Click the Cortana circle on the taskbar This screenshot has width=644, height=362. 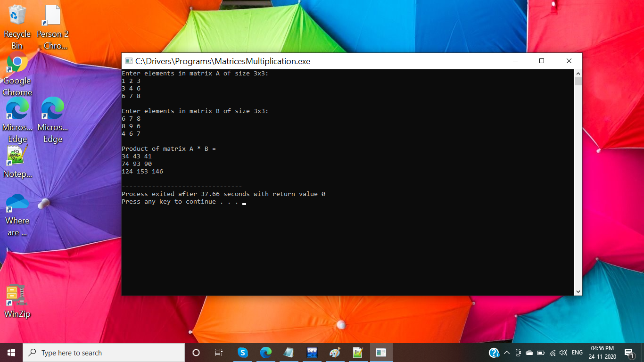(x=196, y=353)
